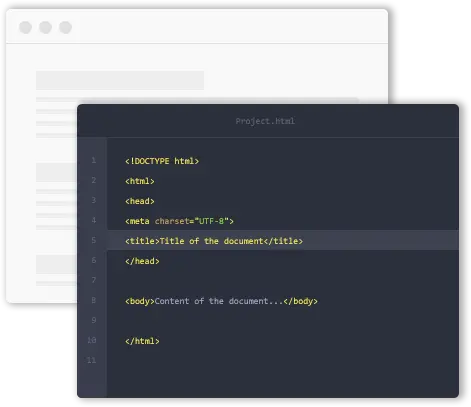Click the Title of the document text
Screen dimensions: 471x407
point(212,241)
